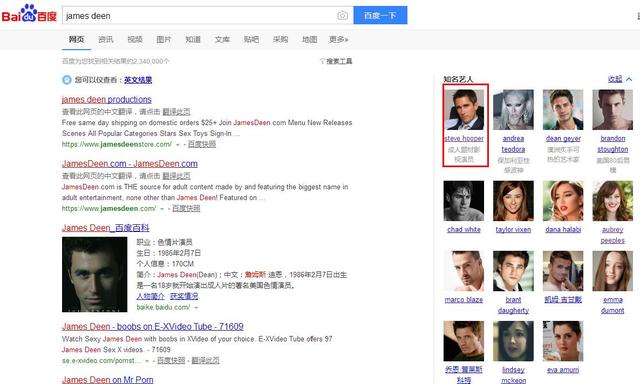Open the James Deen_百度百科 result
The height and width of the screenshot is (384, 640).
click(106, 228)
